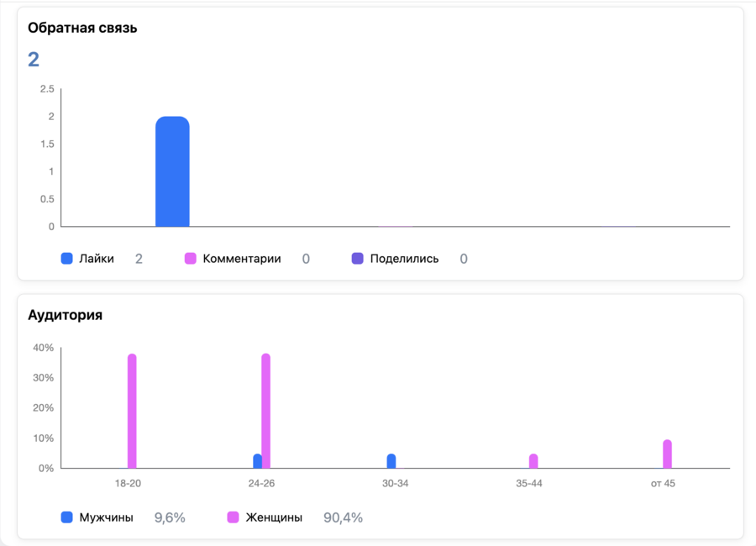Toggle the Поделились series label

click(404, 259)
